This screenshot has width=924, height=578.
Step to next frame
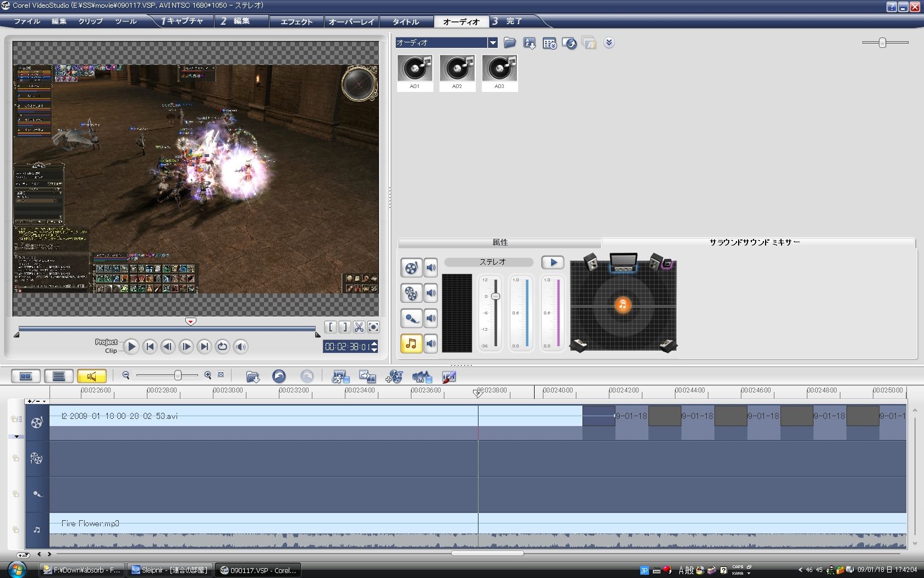pos(186,346)
